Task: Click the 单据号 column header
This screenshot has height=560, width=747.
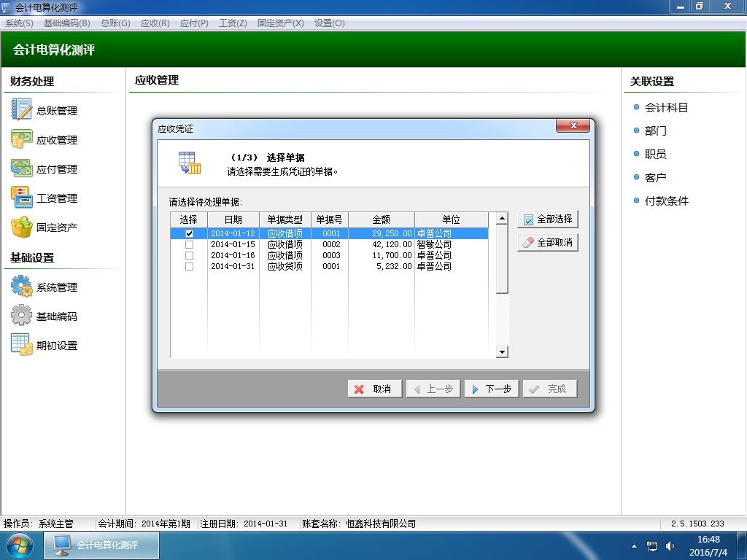Action: pyautogui.click(x=330, y=219)
